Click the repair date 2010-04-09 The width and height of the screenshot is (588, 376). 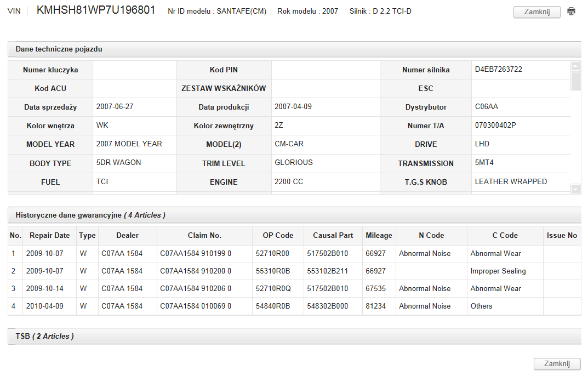[44, 306]
